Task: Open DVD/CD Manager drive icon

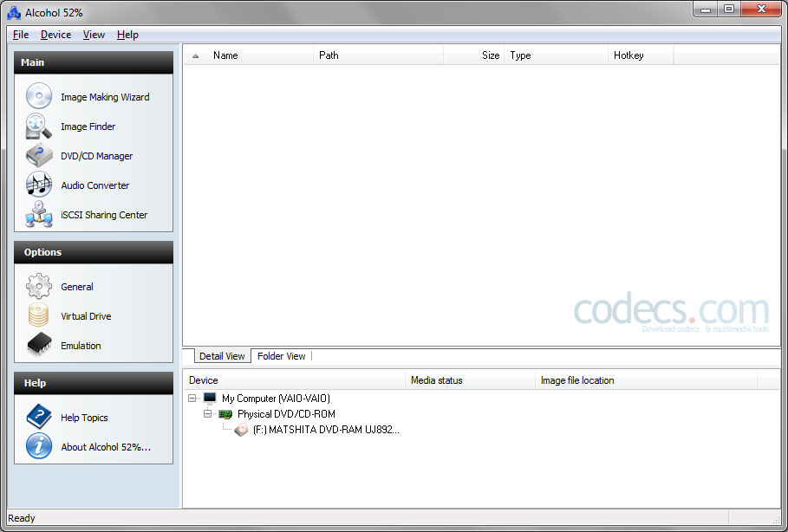Action: click(x=39, y=155)
